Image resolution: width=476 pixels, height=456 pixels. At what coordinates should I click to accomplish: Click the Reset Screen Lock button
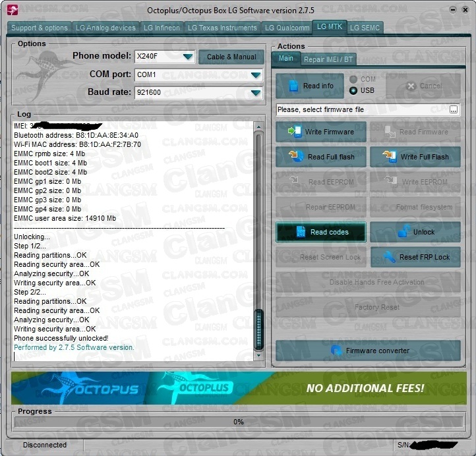coord(321,257)
